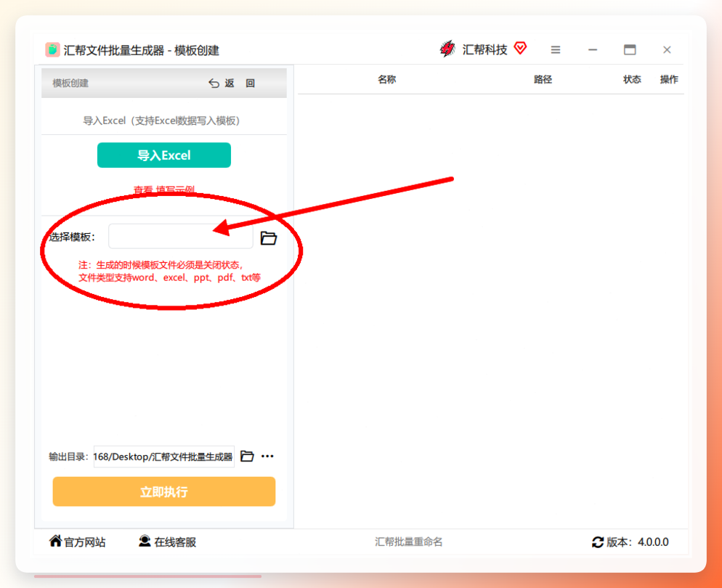Click into the 选择模板 input field

coord(180,237)
